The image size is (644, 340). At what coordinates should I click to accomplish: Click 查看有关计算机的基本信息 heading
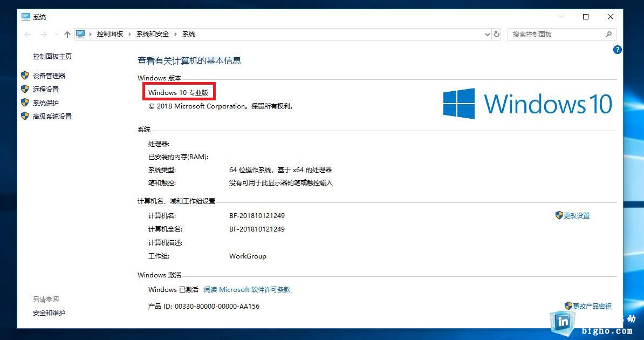pyautogui.click(x=189, y=60)
